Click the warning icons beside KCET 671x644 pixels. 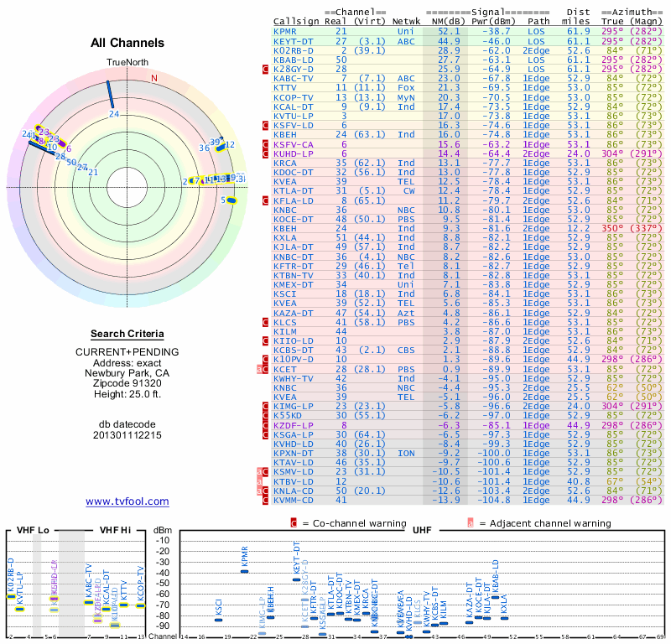[x=263, y=369]
